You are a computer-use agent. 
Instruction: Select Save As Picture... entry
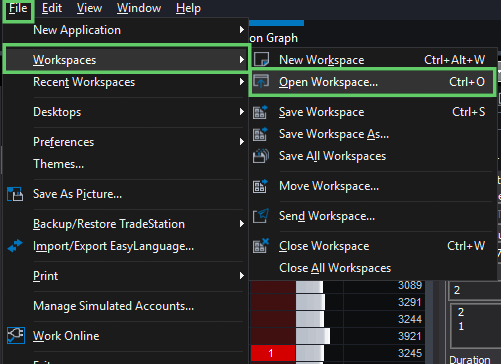point(77,194)
